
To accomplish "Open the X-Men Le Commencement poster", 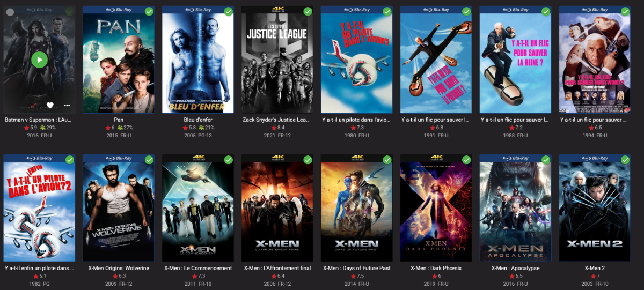I will [198, 208].
